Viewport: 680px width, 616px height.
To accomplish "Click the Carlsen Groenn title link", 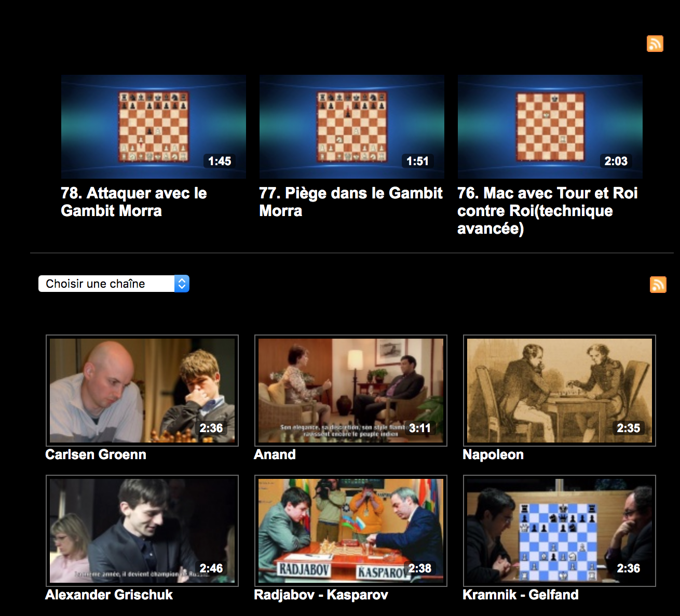I will point(96,454).
